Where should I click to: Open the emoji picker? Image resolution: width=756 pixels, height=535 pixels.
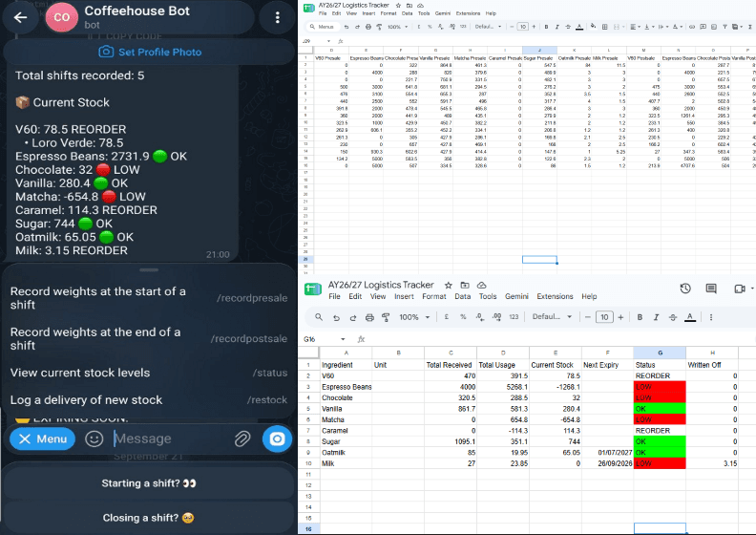pos(94,439)
